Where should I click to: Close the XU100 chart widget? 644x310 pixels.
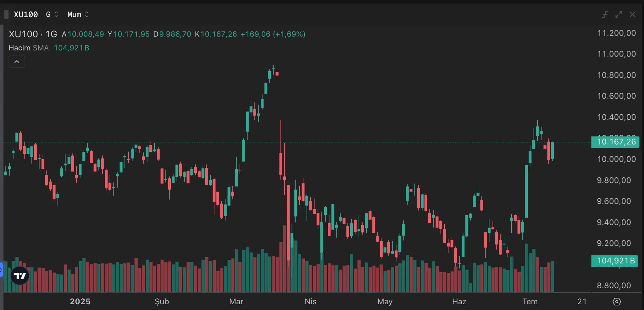[x=633, y=14]
